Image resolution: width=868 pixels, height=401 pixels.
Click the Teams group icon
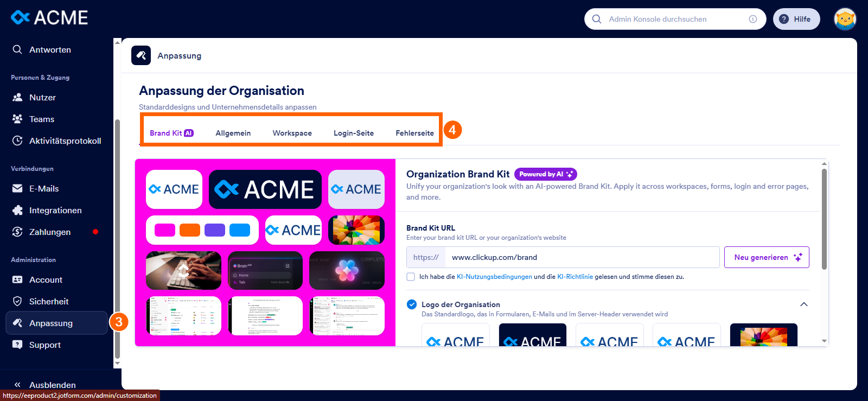[17, 119]
